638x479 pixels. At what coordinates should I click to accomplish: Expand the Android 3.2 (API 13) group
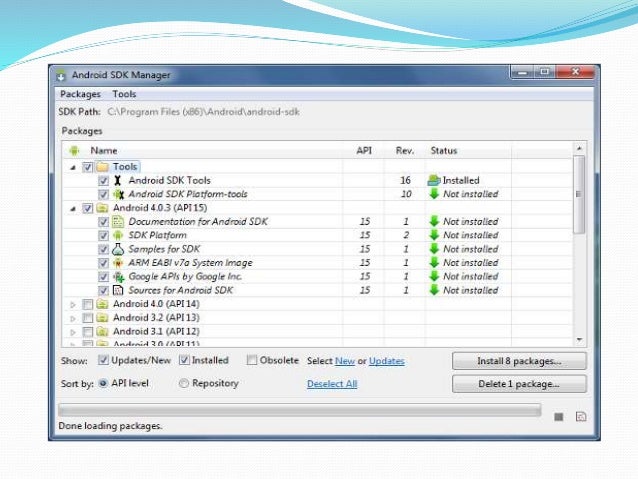coord(73,318)
